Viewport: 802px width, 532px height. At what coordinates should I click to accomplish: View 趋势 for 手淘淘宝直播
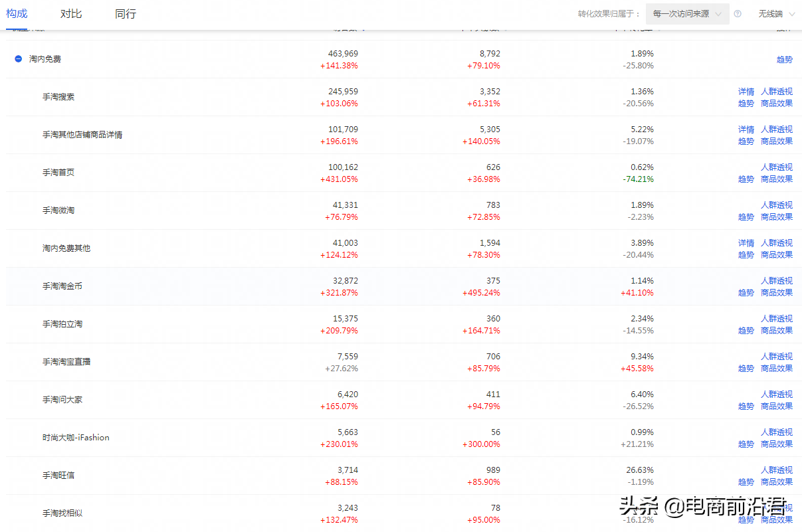(x=746, y=369)
